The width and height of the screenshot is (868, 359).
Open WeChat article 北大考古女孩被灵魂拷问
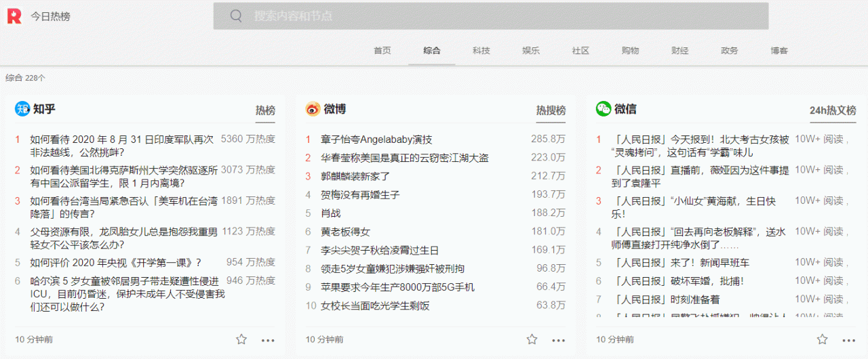click(700, 146)
